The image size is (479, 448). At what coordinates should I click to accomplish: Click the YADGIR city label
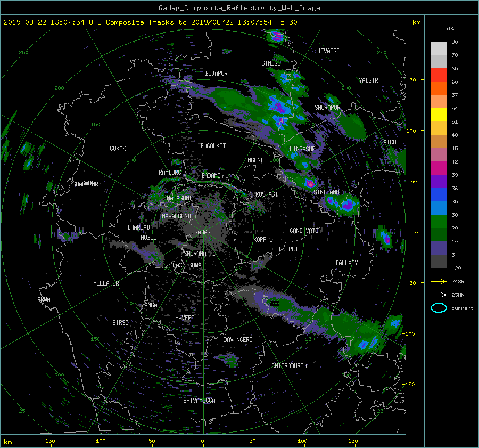[x=368, y=80]
